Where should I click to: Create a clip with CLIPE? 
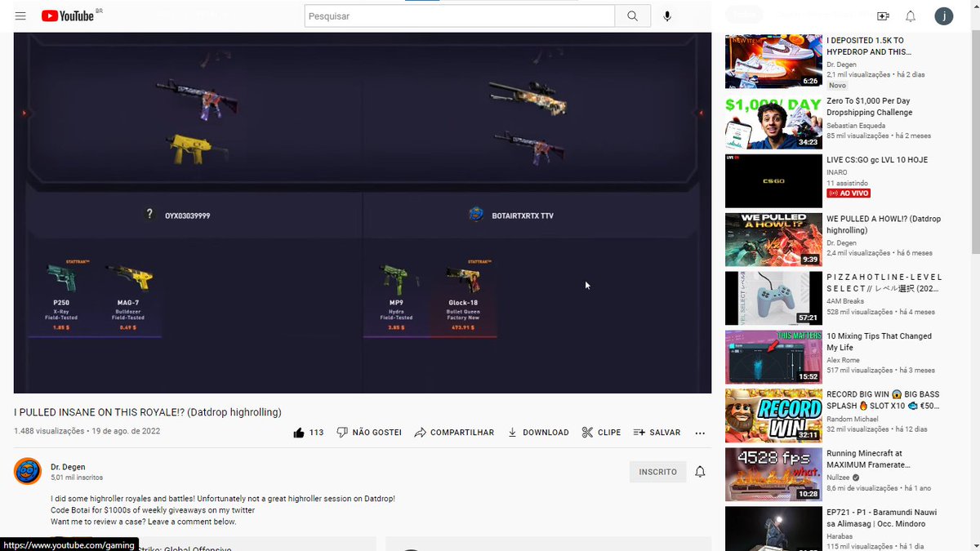[601, 433]
